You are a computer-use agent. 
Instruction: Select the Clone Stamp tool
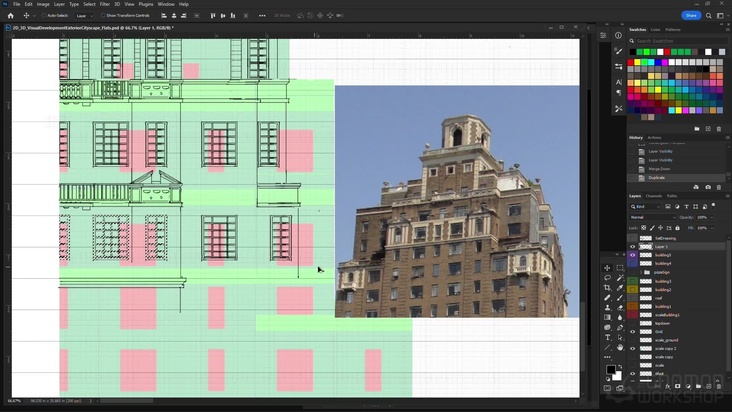(607, 307)
